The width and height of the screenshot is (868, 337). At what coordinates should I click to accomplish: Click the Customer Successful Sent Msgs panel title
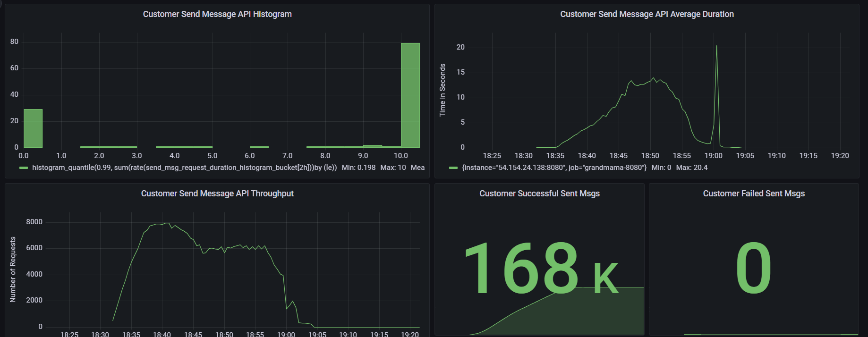[x=539, y=194]
